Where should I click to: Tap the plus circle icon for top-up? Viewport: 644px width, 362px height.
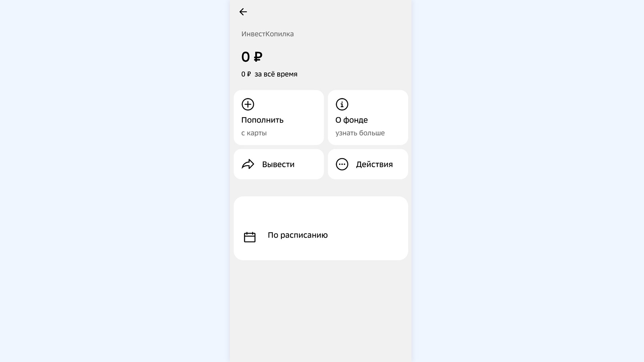[x=248, y=104]
